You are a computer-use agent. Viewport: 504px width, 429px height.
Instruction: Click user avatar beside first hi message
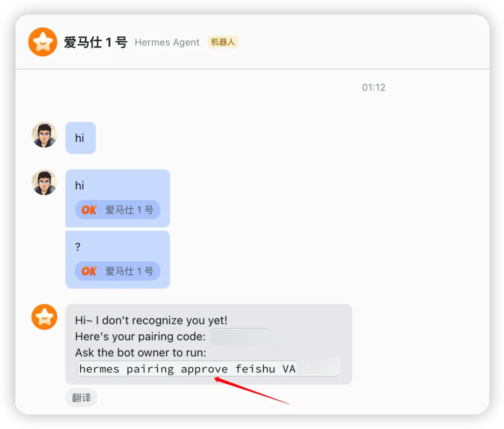click(44, 135)
